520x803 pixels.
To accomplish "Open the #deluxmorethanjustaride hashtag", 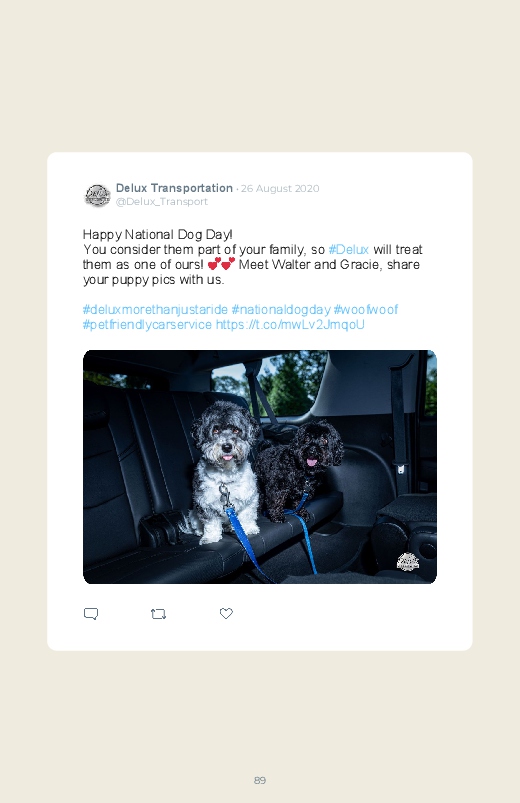I will (155, 310).
